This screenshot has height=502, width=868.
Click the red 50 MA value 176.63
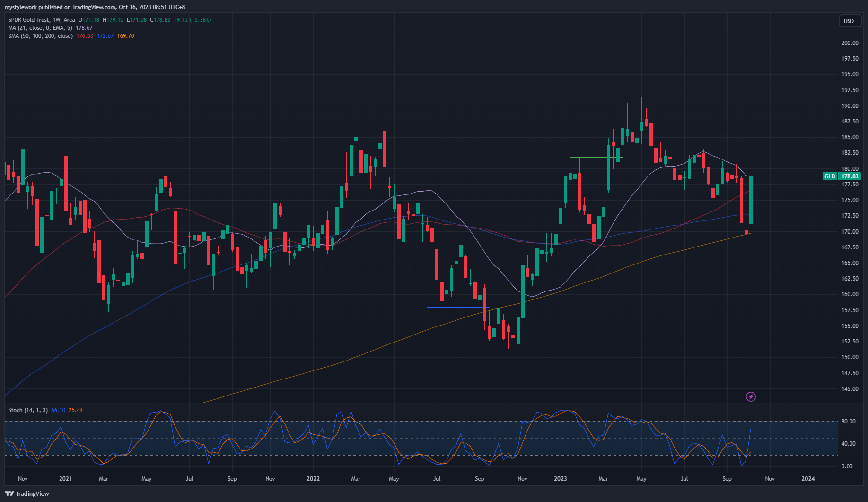pyautogui.click(x=85, y=36)
